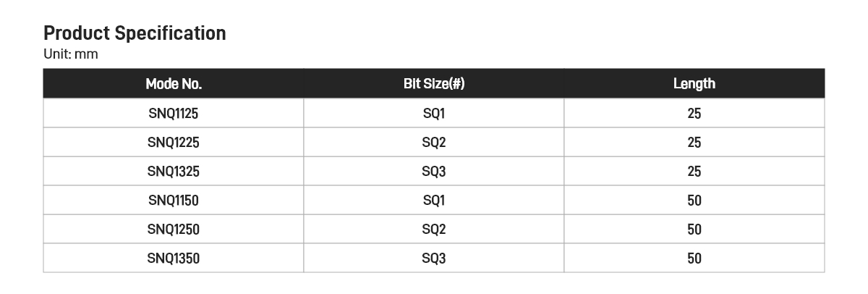Click the "Mode No." column header

tap(174, 84)
